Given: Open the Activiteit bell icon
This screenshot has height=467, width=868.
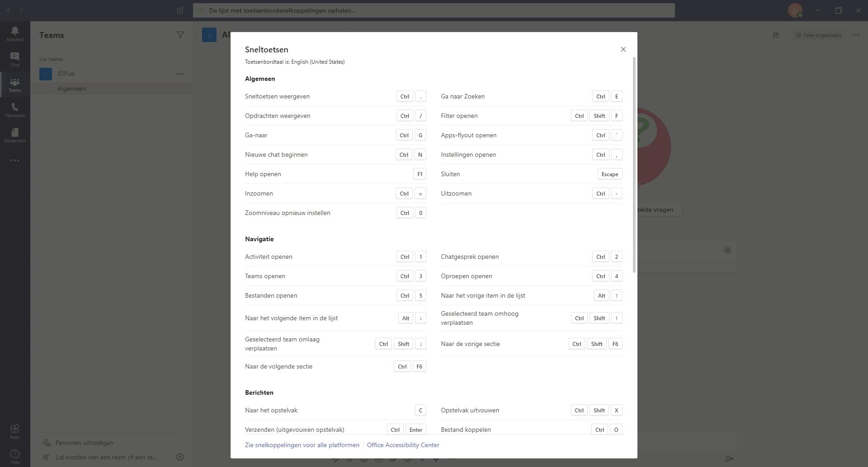Looking at the screenshot, I should tap(14, 33).
